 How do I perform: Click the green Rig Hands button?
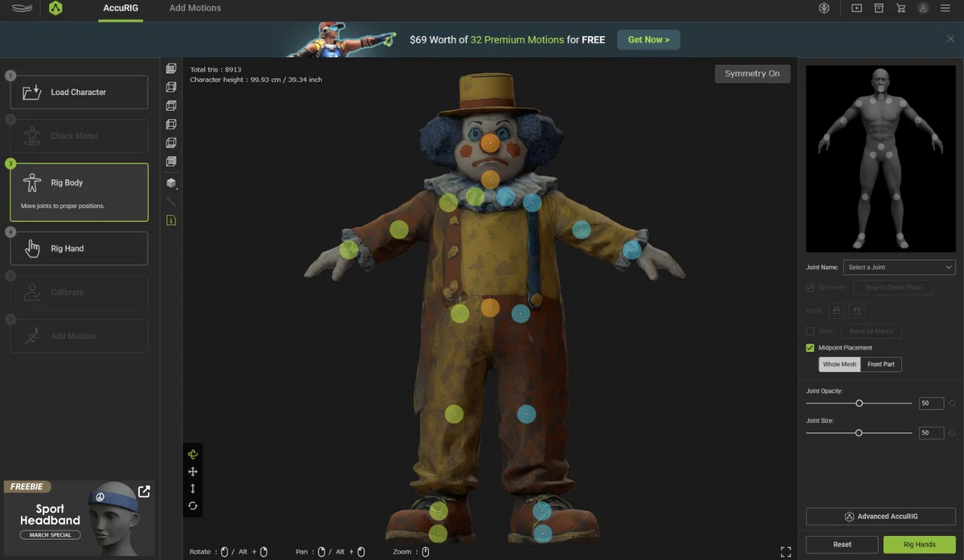pos(919,544)
